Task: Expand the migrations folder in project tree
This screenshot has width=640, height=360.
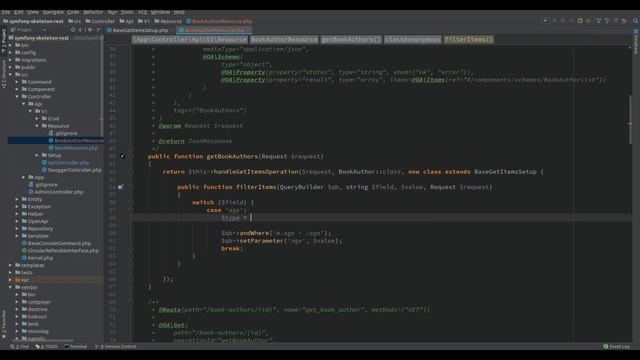Action: [x=11, y=60]
